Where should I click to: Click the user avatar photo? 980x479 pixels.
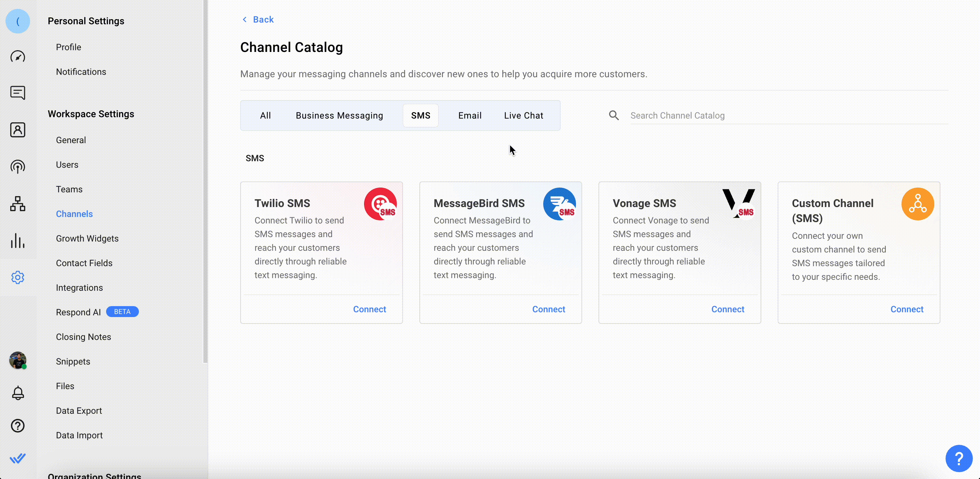pyautogui.click(x=17, y=360)
